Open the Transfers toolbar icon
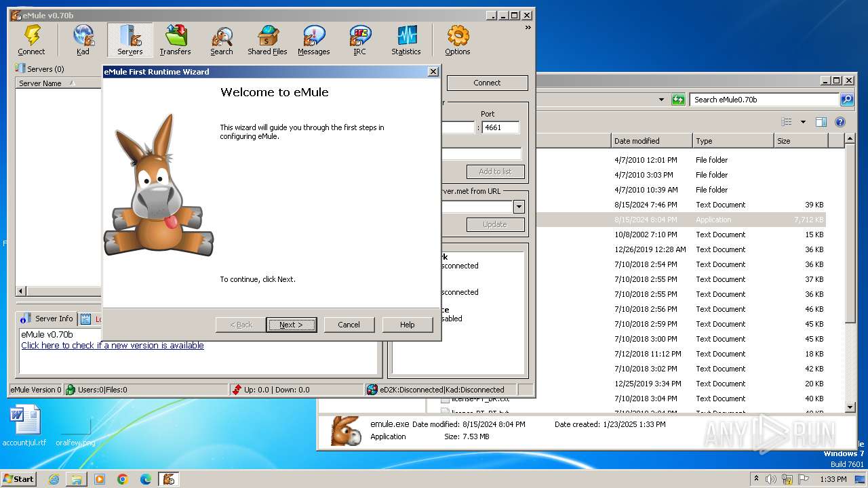 pos(175,40)
